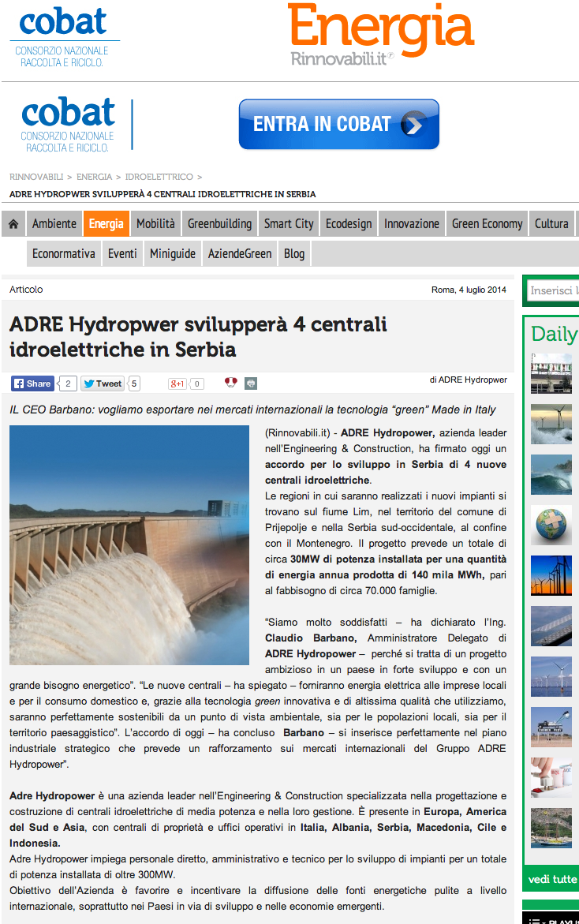
Task: Click the date 'Roma, 4 luglio 2014'
Action: pos(469,290)
